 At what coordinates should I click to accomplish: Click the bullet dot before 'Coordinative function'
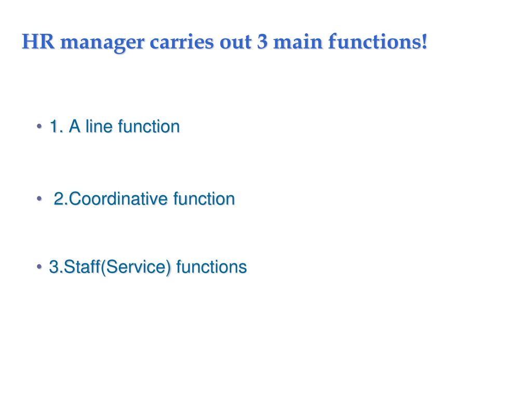point(39,198)
